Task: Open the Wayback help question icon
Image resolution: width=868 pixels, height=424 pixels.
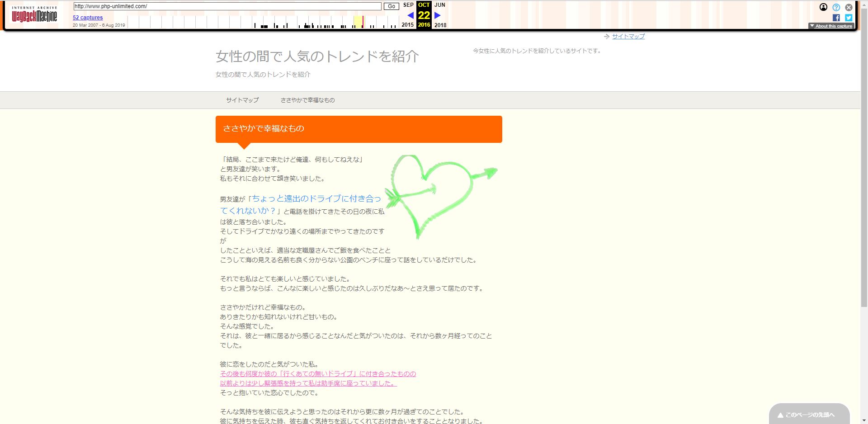Action: coord(836,7)
